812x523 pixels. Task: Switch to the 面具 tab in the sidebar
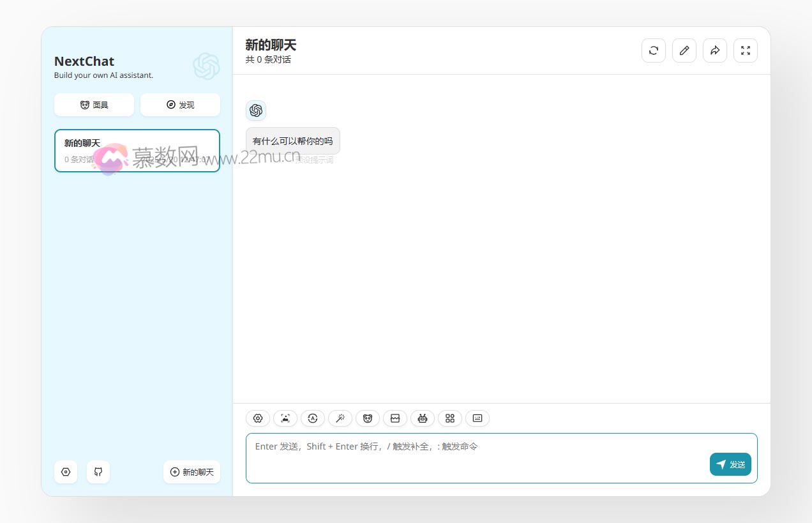click(94, 105)
